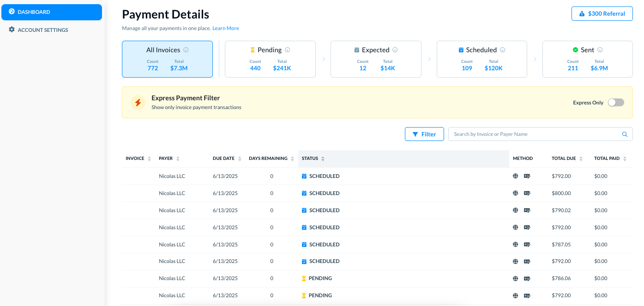Click the search magnifier icon

click(625, 135)
